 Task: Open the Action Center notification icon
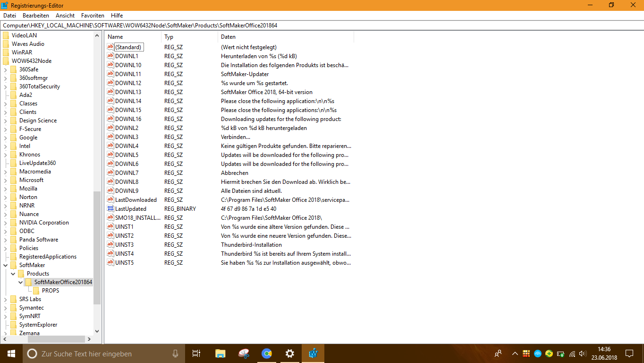point(629,354)
